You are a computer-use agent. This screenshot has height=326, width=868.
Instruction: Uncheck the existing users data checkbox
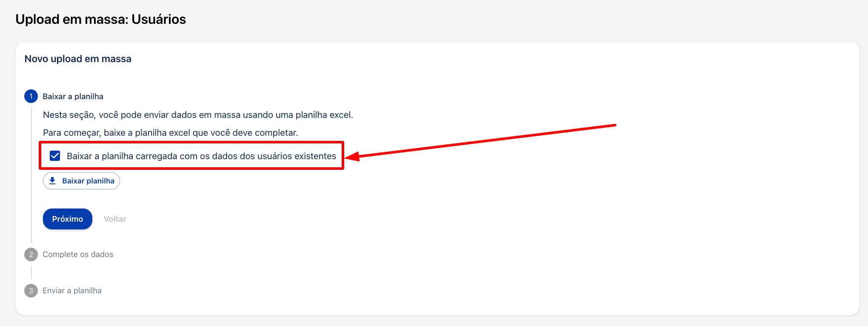55,156
